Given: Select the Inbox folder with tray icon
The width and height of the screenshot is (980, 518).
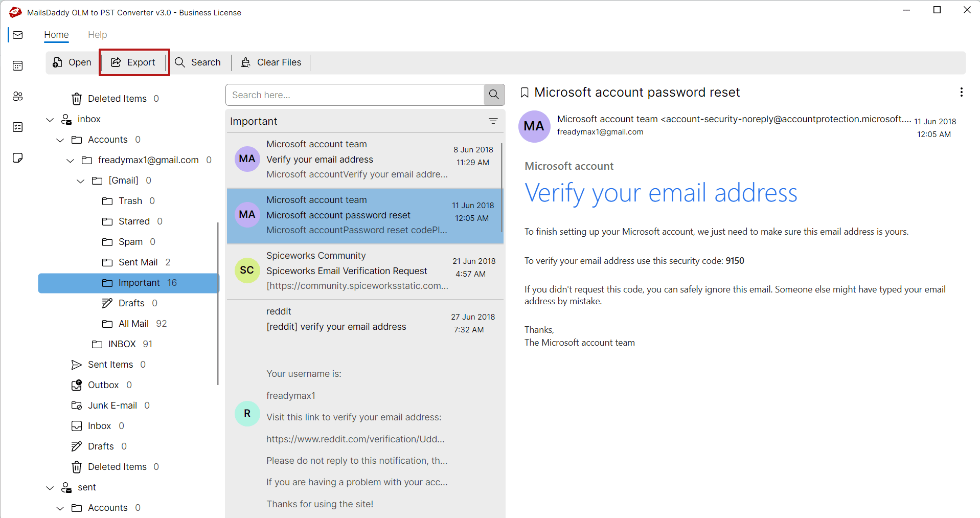Looking at the screenshot, I should 98,426.
